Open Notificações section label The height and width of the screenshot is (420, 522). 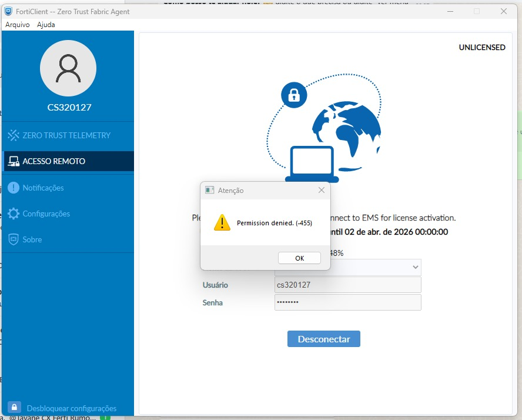pyautogui.click(x=43, y=188)
